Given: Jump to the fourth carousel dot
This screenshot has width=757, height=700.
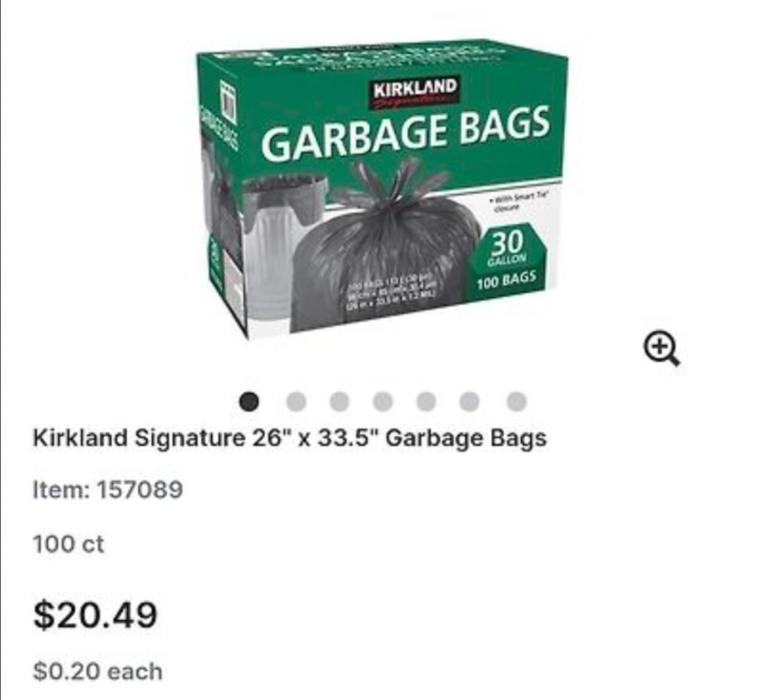Looking at the screenshot, I should [383, 402].
